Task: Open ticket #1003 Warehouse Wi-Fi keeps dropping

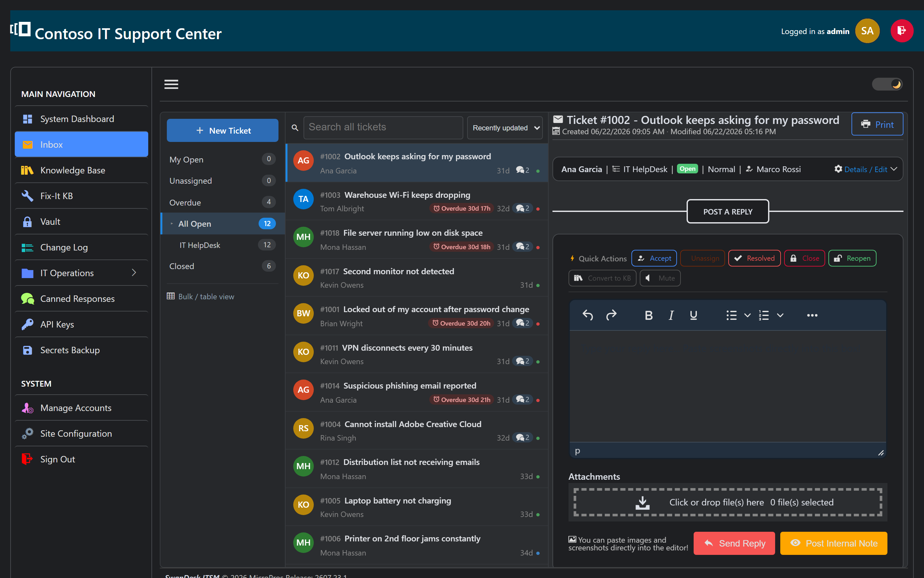Action: click(416, 201)
